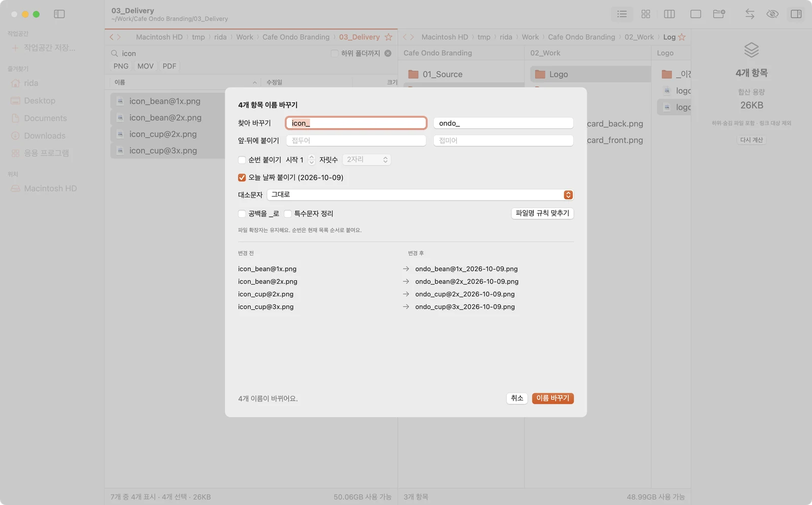Click the ondo_ replacement field
The width and height of the screenshot is (812, 505).
[x=503, y=123]
